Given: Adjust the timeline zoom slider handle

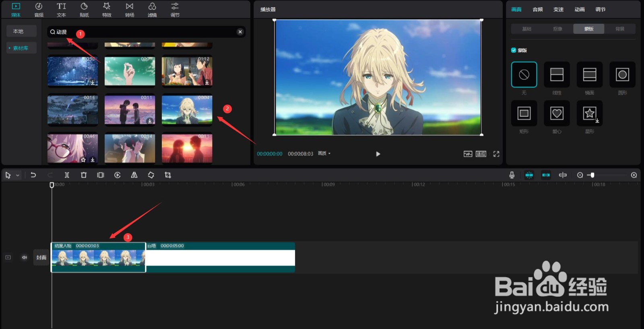Looking at the screenshot, I should (x=592, y=175).
